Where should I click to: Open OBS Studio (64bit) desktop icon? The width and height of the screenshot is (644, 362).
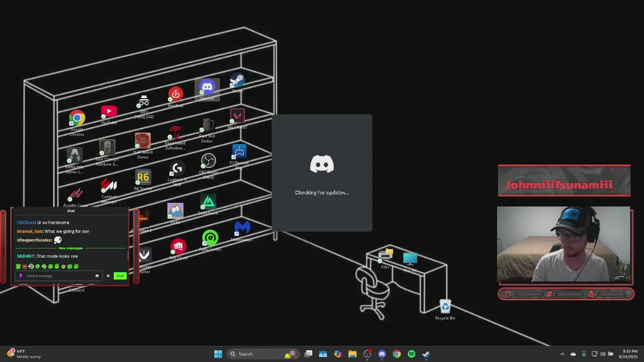[x=208, y=166]
